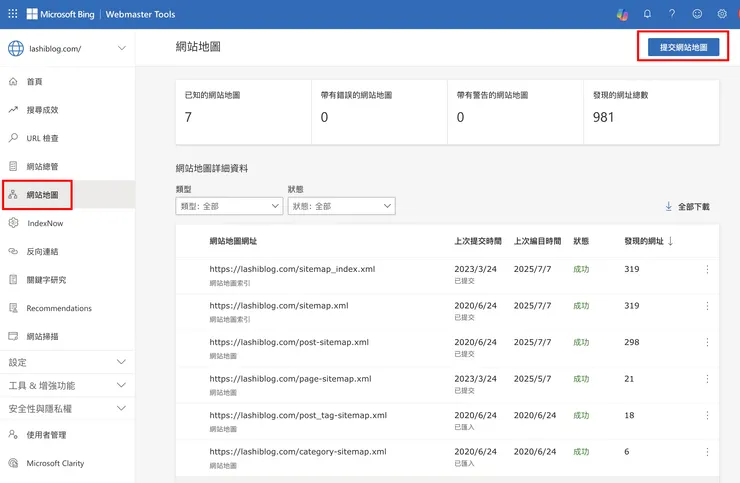Image resolution: width=740 pixels, height=483 pixels.
Task: Open the 狀態 filter dropdown
Action: point(341,206)
